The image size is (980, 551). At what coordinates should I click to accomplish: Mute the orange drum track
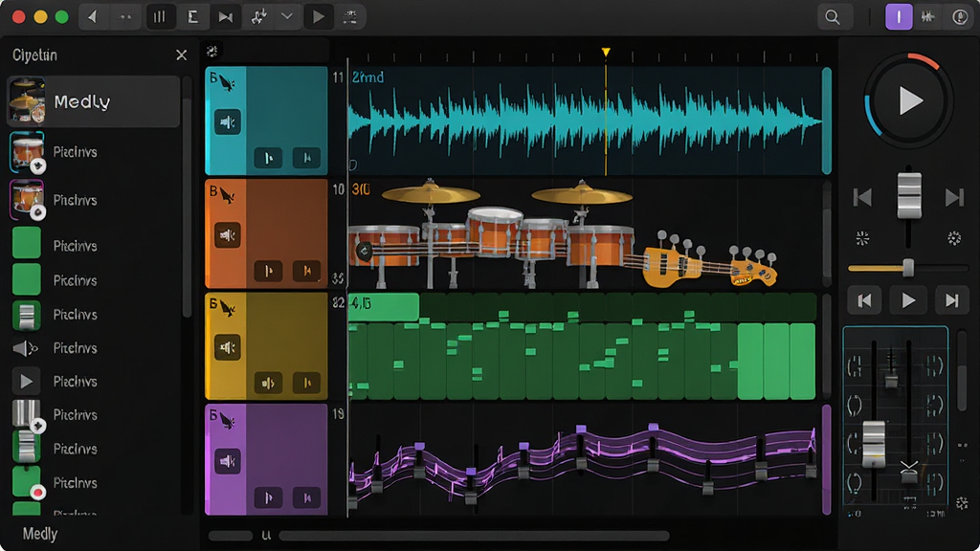[228, 235]
